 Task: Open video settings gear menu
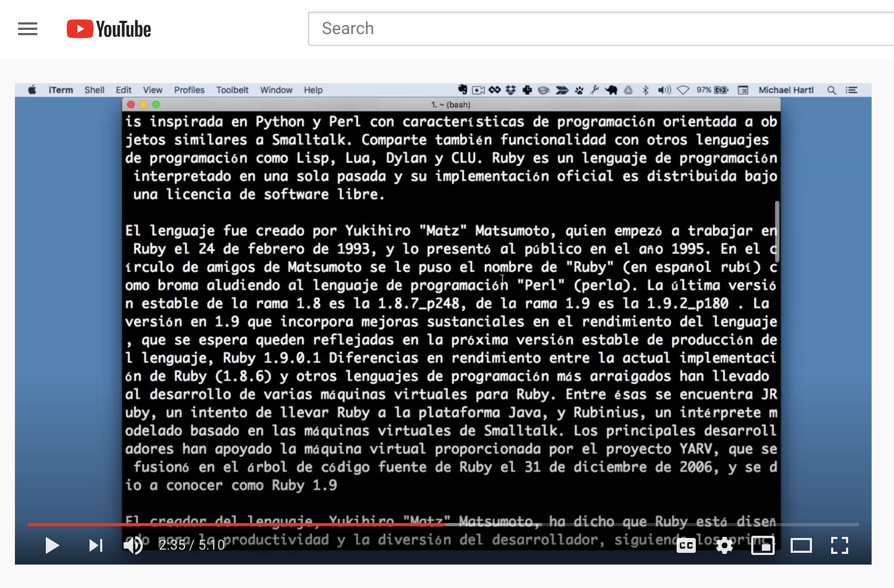724,545
